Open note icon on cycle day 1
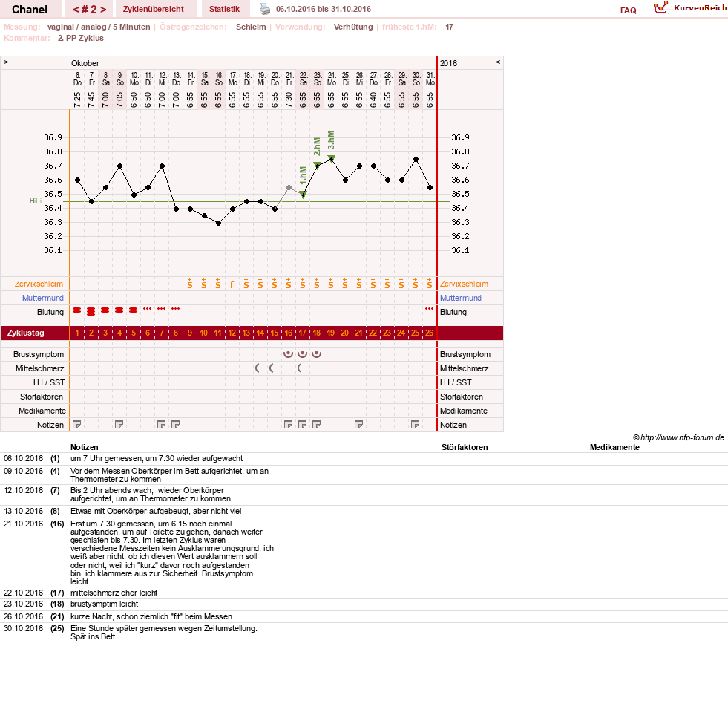728x701 pixels. pos(77,425)
